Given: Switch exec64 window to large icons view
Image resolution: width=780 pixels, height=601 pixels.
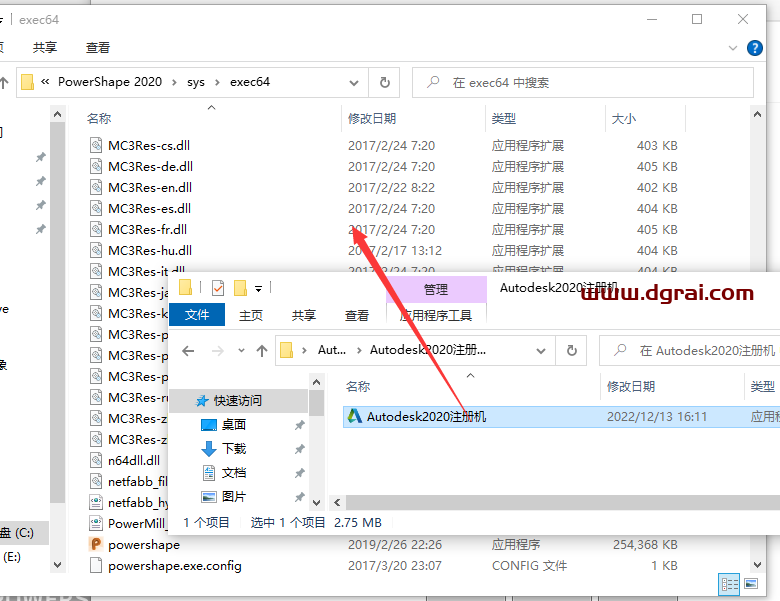Looking at the screenshot, I should click(x=751, y=584).
